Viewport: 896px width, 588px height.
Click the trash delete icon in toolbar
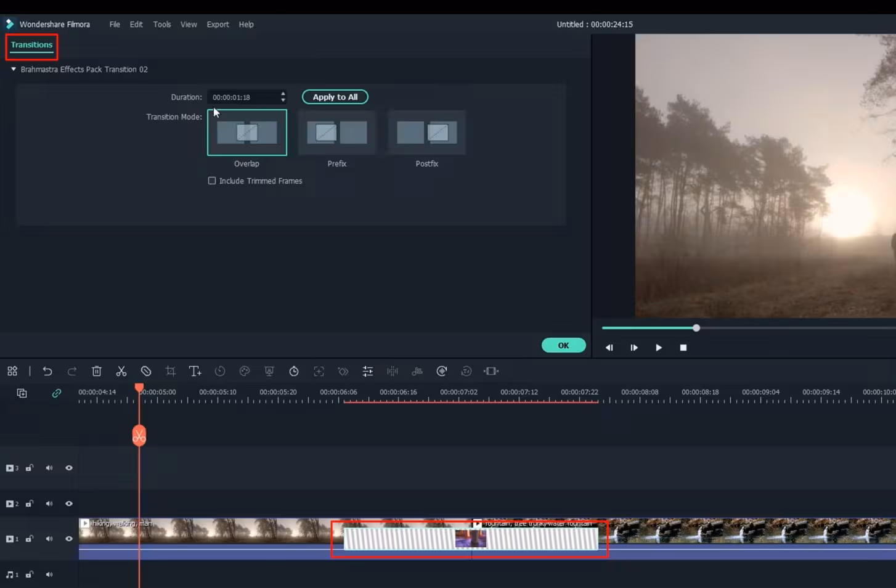97,371
